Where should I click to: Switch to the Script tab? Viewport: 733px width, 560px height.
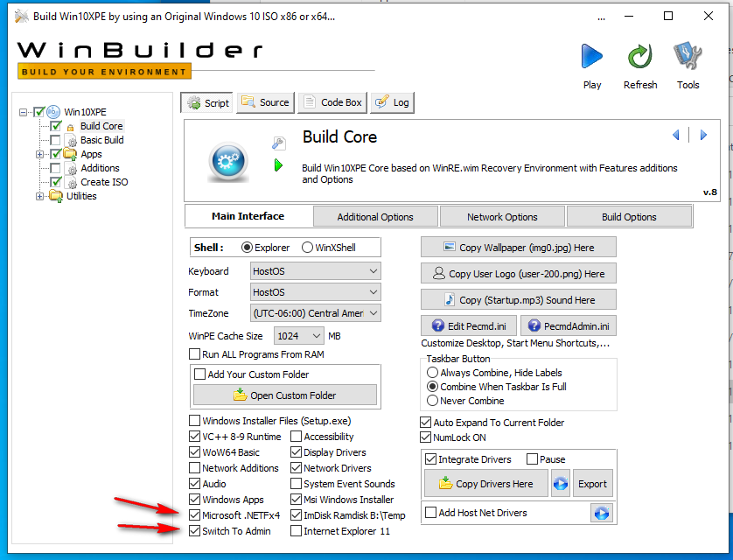coord(207,103)
